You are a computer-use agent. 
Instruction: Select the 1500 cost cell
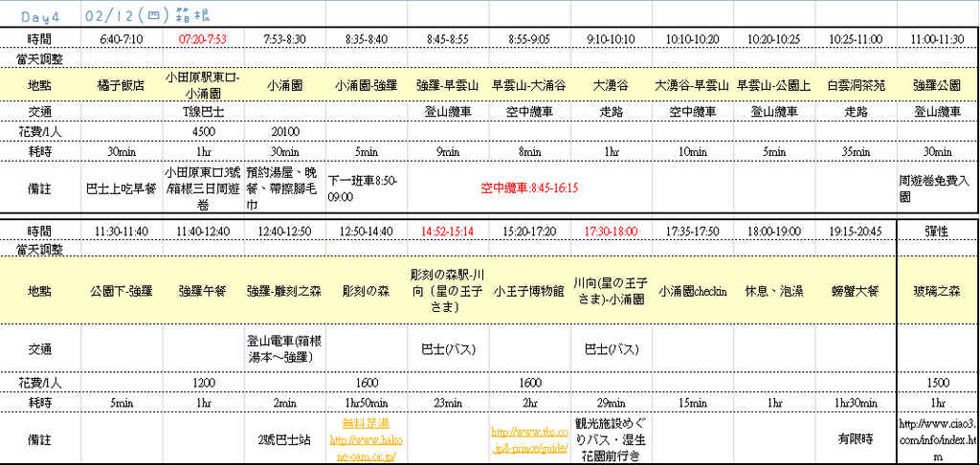[937, 383]
